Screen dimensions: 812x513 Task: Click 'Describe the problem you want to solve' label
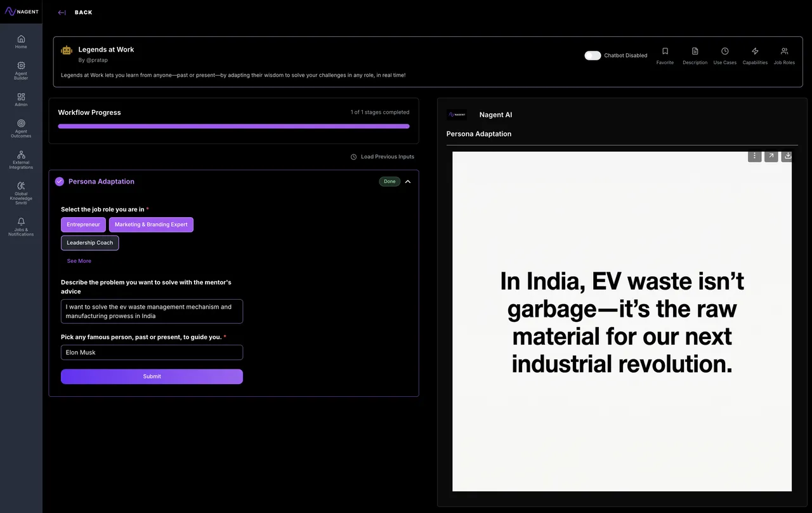point(146,287)
